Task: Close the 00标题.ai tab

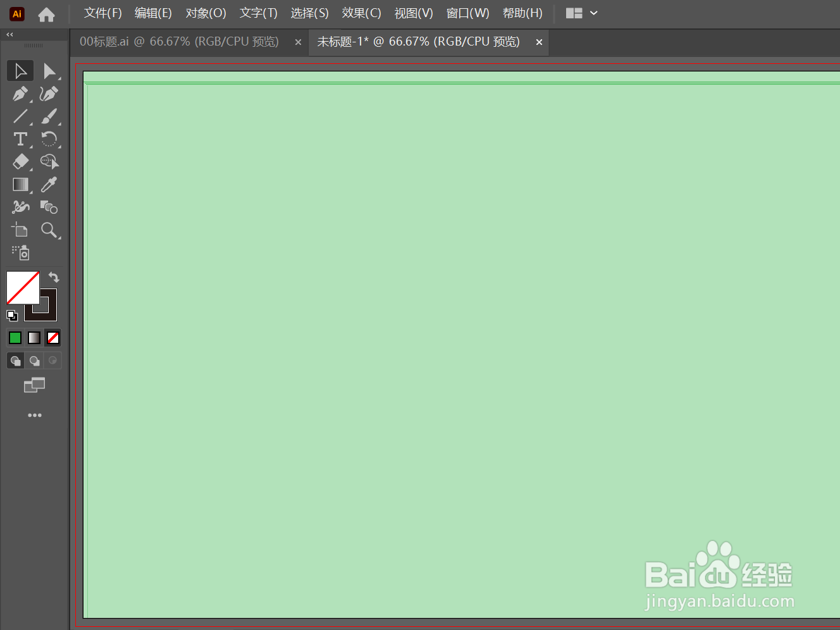Action: (298, 42)
